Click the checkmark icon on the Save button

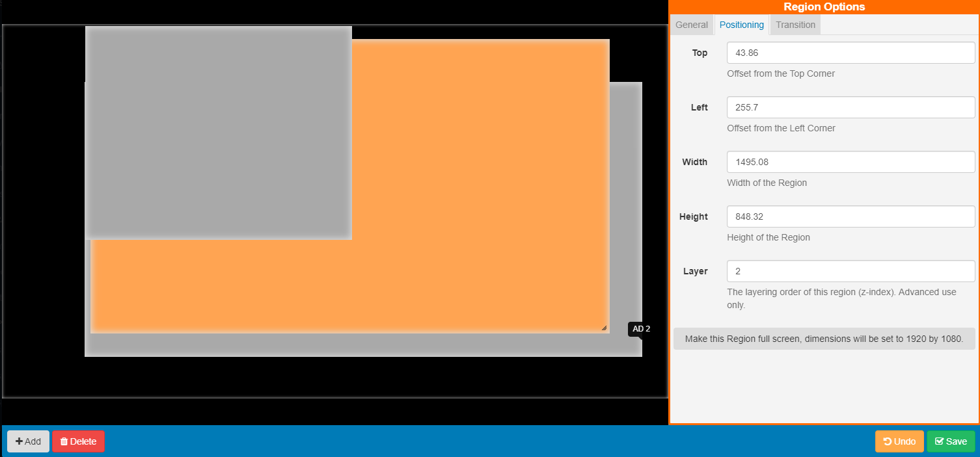tap(940, 441)
